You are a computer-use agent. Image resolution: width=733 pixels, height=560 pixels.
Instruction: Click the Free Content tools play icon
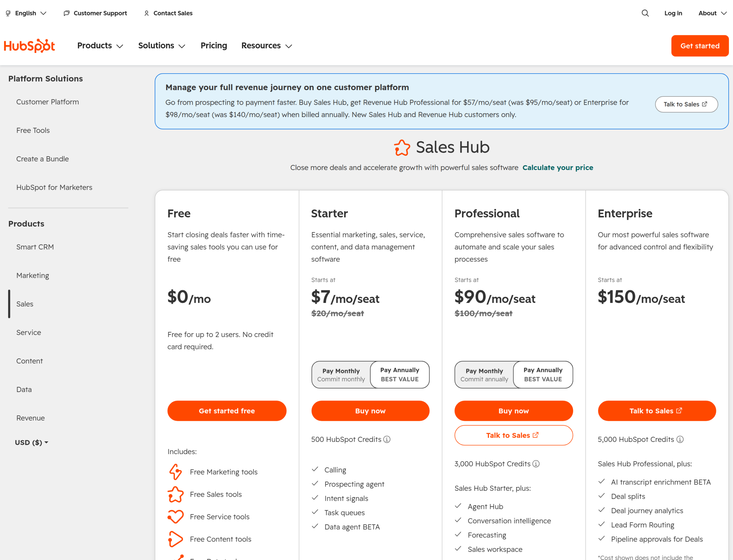(x=175, y=539)
